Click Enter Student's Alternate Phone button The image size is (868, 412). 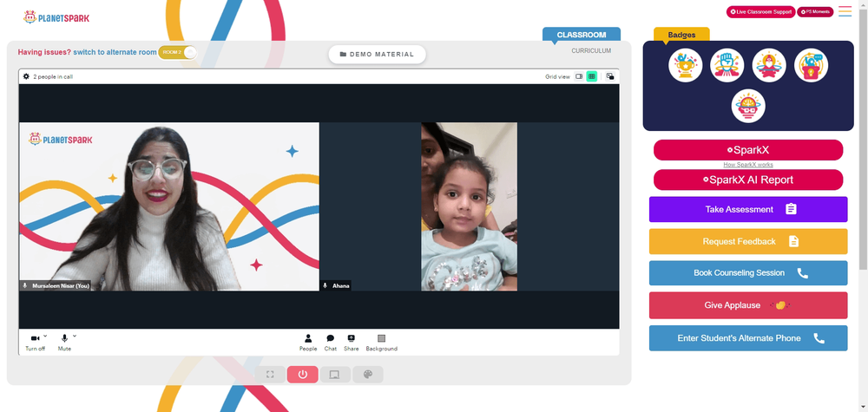coord(748,338)
